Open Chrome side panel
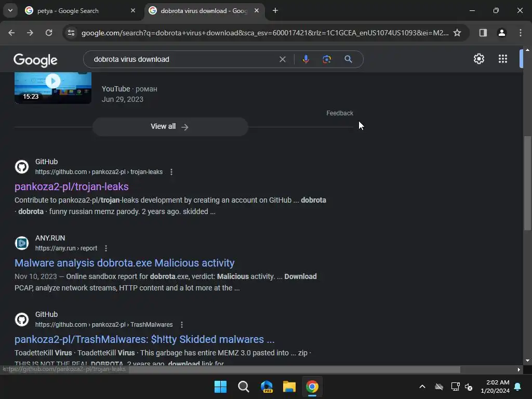Viewport: 532px width, 399px height. click(483, 33)
